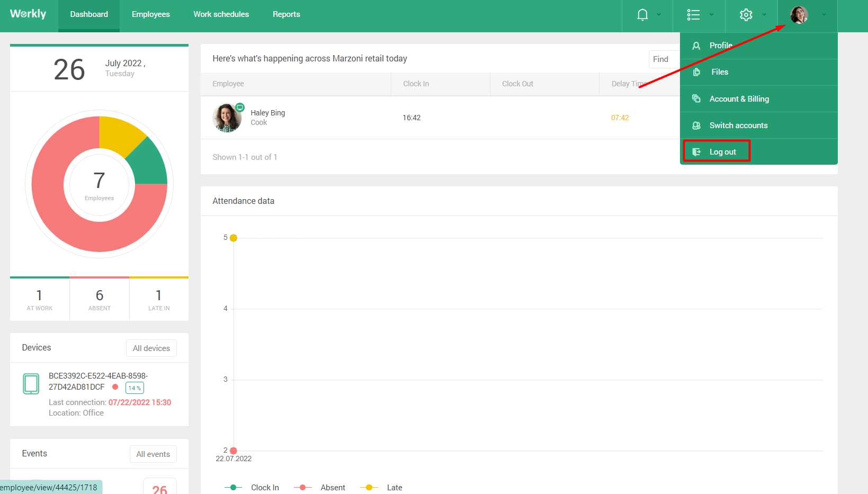Click the Attendance data heading

(244, 201)
